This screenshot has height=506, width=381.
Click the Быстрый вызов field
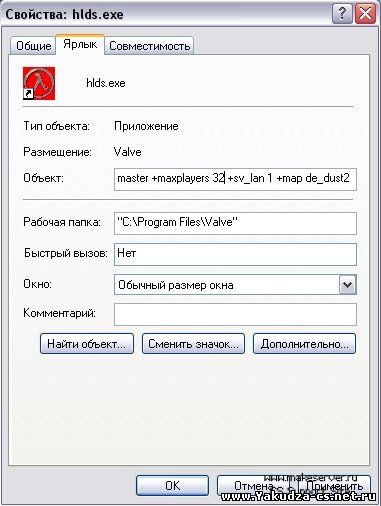coord(235,254)
